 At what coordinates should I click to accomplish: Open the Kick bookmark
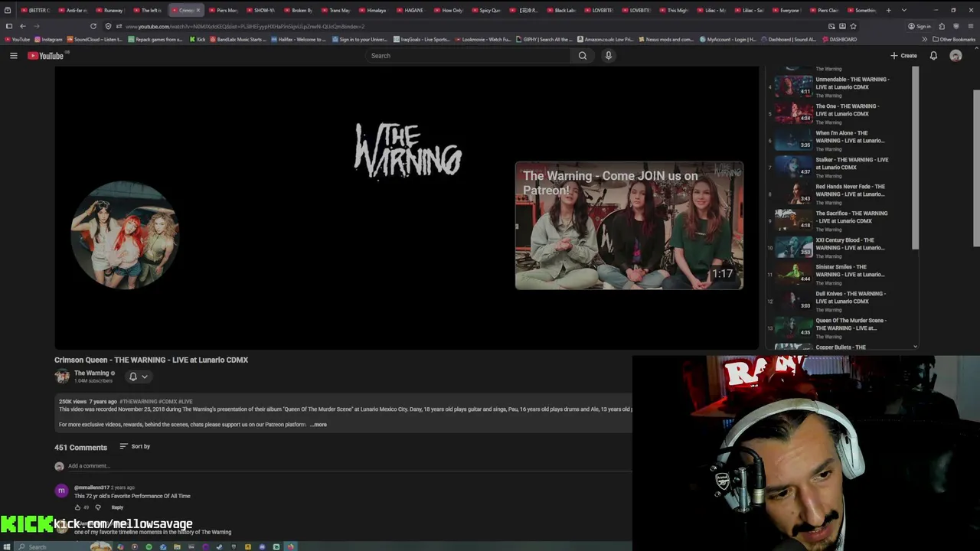pyautogui.click(x=198, y=39)
